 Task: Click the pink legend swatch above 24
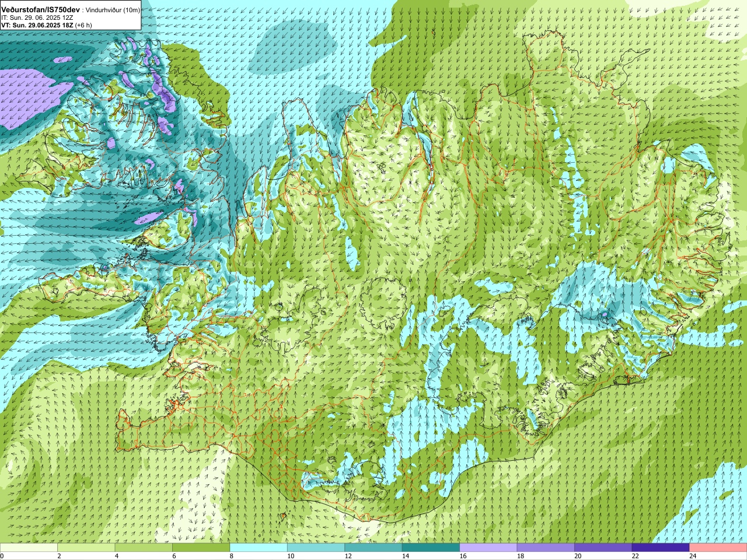coord(718,548)
